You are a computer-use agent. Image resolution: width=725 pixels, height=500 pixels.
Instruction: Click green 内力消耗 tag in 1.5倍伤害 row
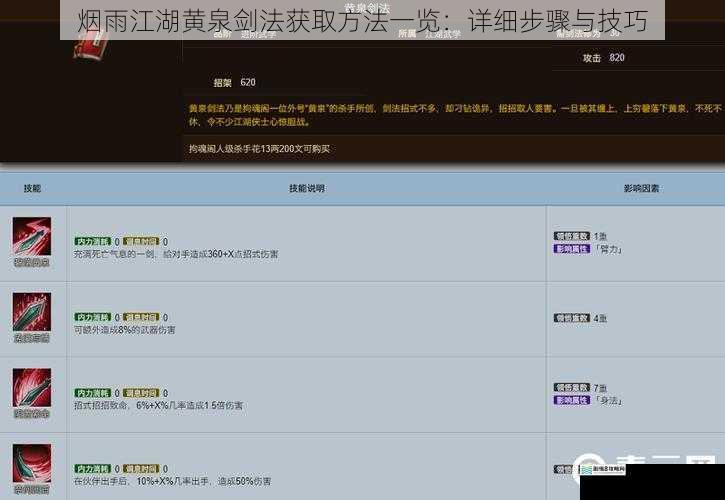[x=92, y=393]
